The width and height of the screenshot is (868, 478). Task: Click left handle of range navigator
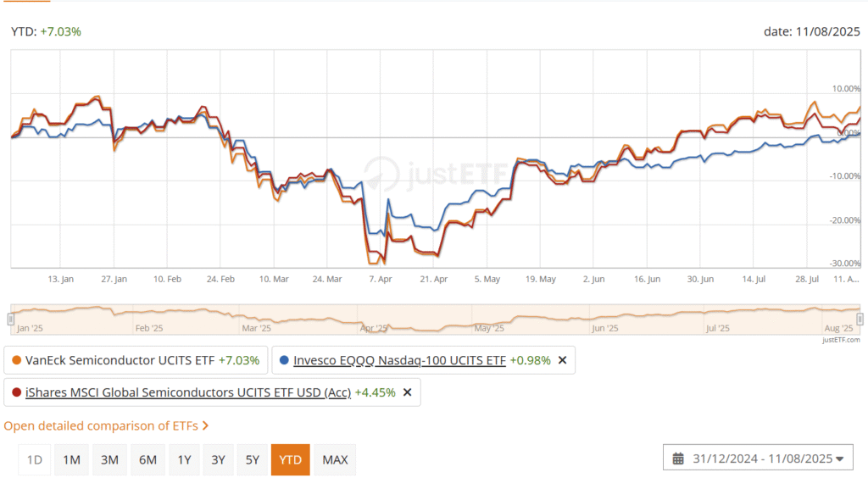[x=11, y=319]
